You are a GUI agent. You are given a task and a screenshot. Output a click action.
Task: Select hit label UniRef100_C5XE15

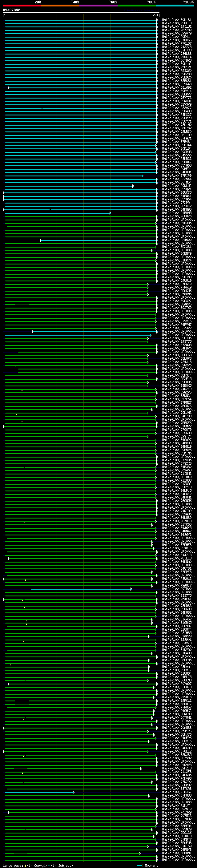point(177,379)
